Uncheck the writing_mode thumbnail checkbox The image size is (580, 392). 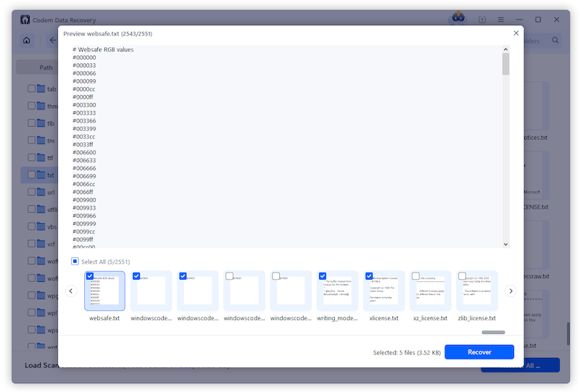point(323,276)
